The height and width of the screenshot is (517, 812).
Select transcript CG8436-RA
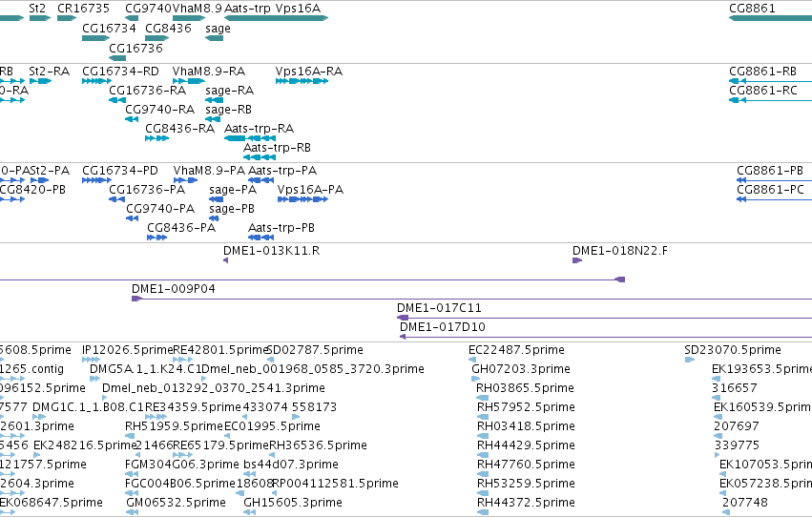156,138
